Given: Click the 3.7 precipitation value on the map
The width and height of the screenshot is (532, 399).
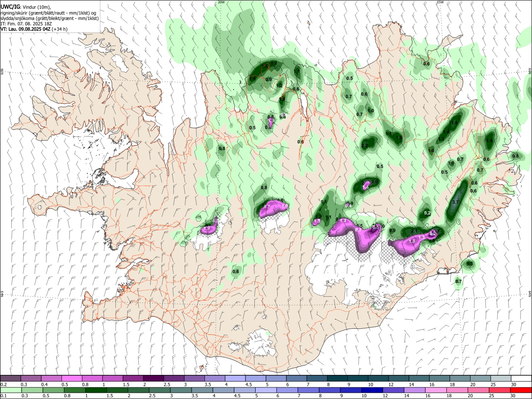Looking at the screenshot, I should [x=455, y=202].
